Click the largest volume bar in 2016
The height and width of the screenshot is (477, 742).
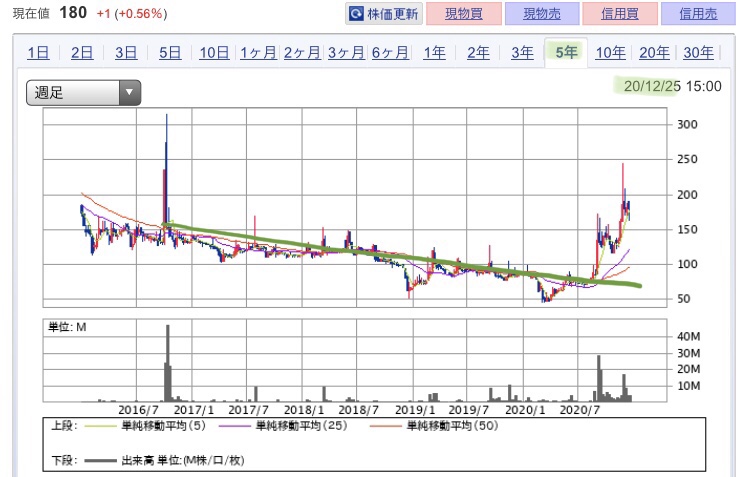[x=168, y=363]
